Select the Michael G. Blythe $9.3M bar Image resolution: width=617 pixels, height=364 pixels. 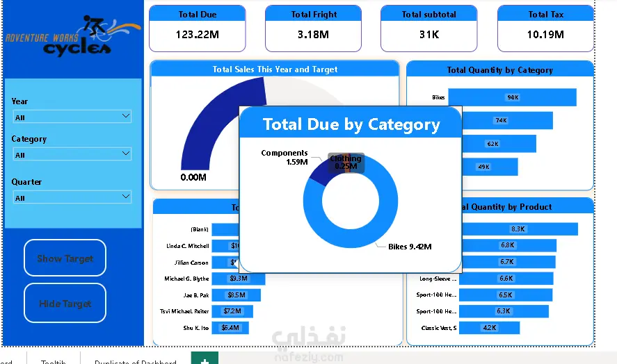[239, 279]
